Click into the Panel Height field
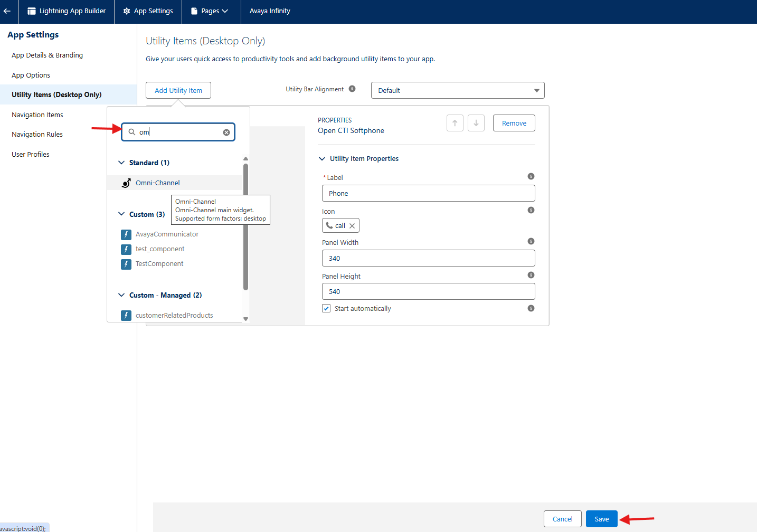Image resolution: width=757 pixels, height=532 pixels. click(x=429, y=291)
